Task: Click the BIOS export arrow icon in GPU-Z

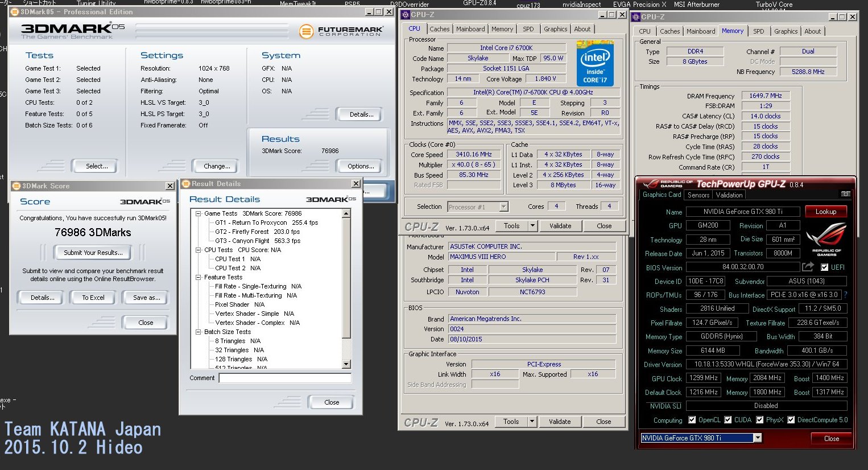Action: click(x=808, y=266)
